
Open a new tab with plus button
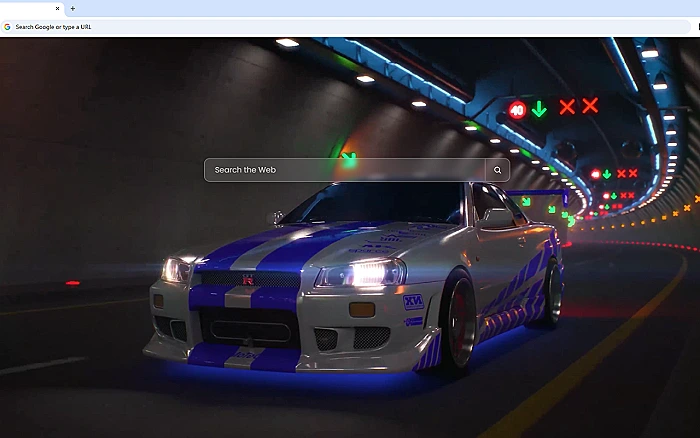point(73,8)
